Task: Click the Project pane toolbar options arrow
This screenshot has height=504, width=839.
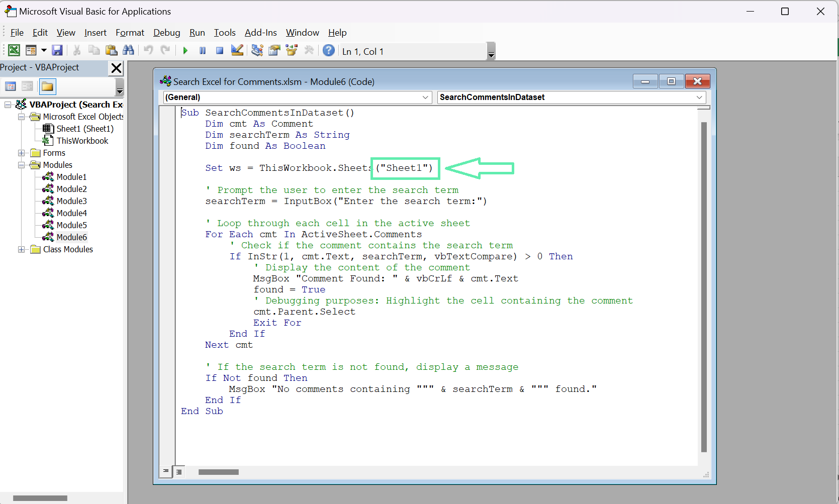Action: point(120,87)
